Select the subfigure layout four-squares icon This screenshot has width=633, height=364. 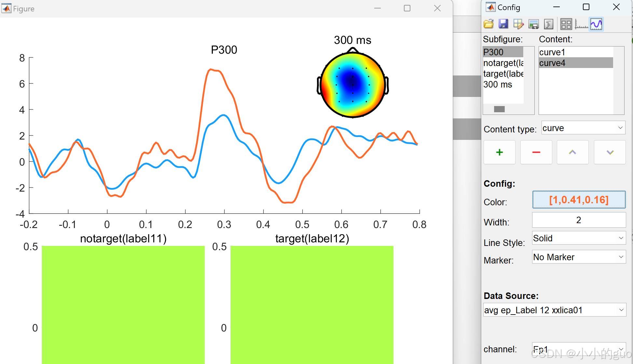coord(566,24)
